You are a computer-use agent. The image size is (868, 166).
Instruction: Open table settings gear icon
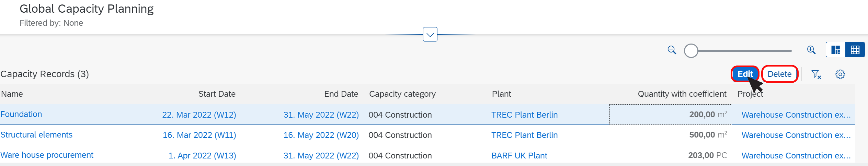click(840, 74)
